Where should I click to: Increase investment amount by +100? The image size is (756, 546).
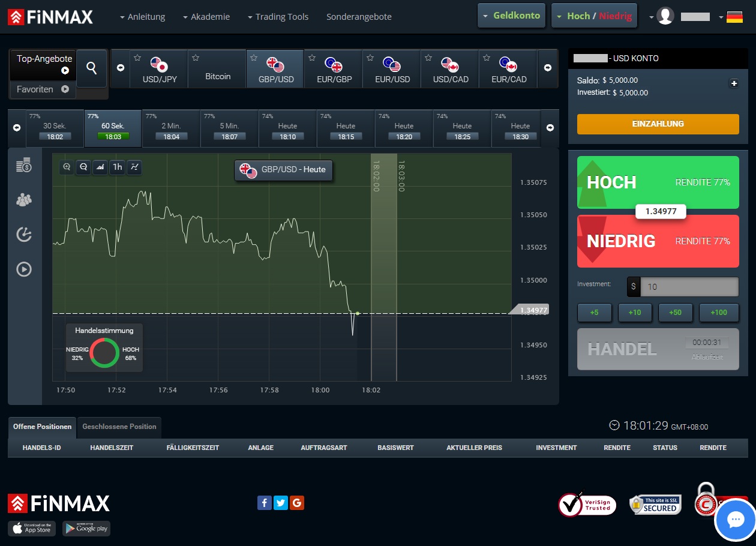(x=719, y=313)
